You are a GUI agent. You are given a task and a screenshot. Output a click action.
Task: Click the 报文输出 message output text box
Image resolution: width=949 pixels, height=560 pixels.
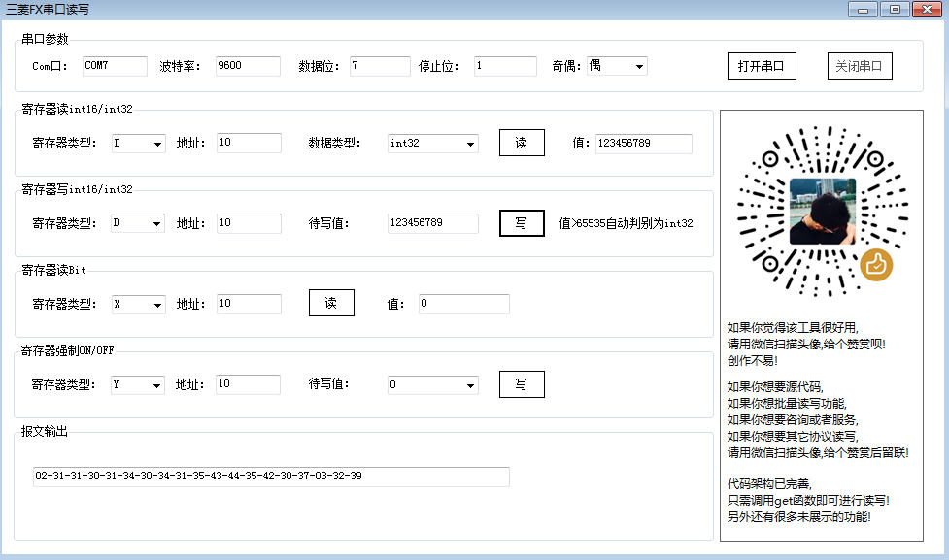tap(271, 477)
